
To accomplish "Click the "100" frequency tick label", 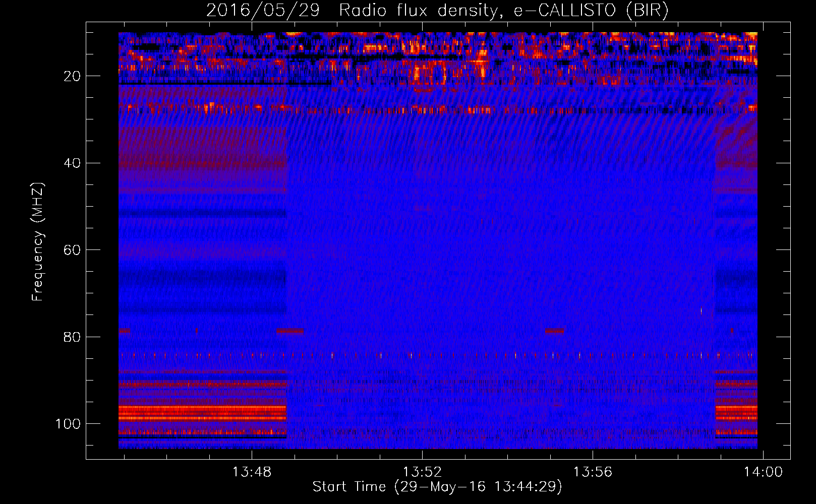I will click(x=68, y=424).
